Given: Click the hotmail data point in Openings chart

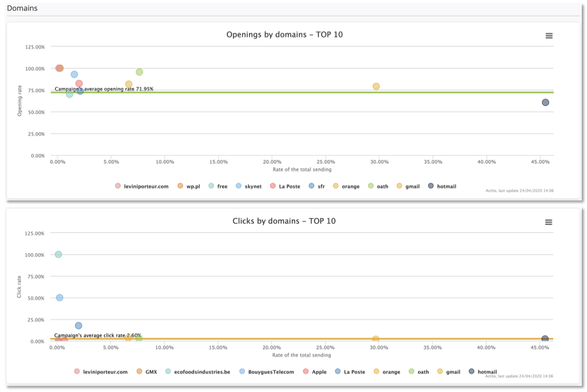Looking at the screenshot, I should point(545,102).
